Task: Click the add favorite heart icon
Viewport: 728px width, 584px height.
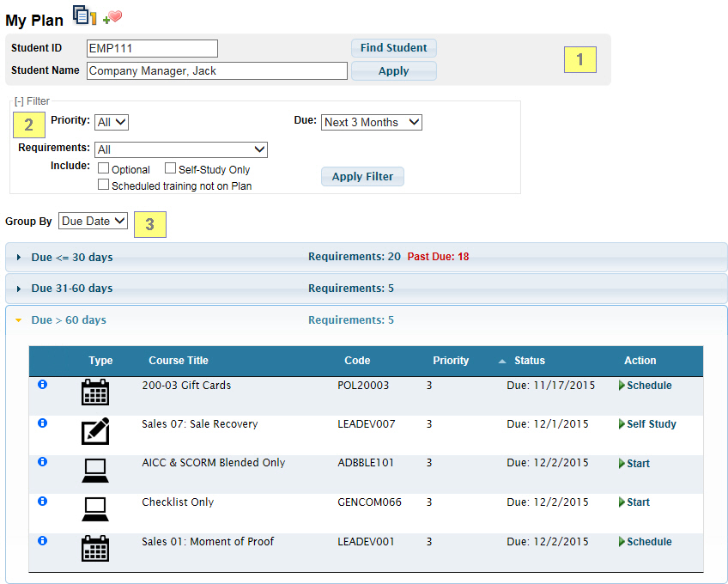Action: (112, 17)
